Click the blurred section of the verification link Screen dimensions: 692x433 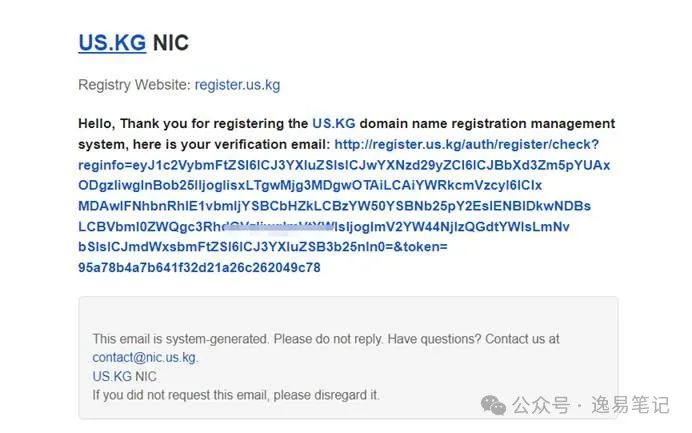pyautogui.click(x=279, y=226)
